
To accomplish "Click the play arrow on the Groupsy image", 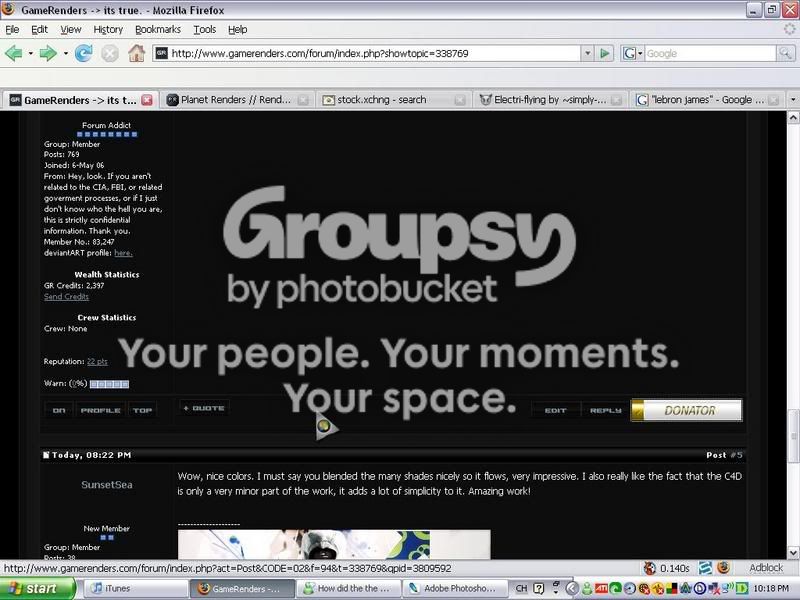I will click(x=326, y=426).
